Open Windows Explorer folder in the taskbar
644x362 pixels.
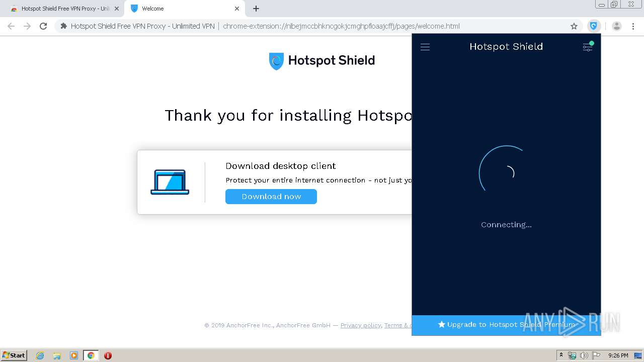pos(57,355)
